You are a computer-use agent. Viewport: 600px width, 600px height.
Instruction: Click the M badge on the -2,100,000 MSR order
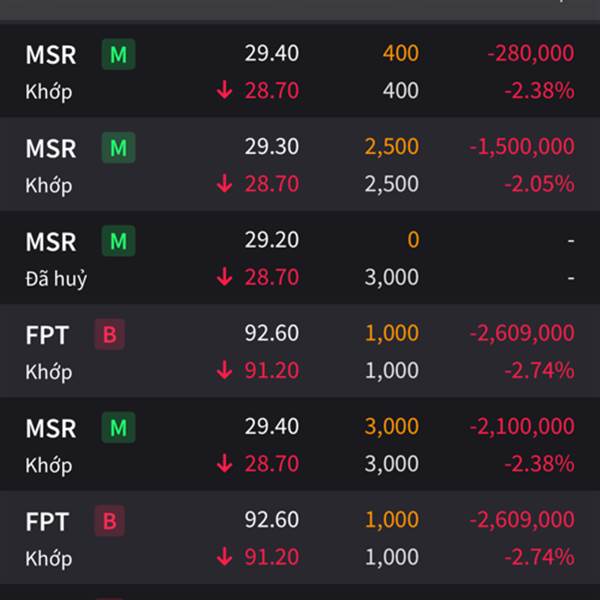[x=118, y=428]
